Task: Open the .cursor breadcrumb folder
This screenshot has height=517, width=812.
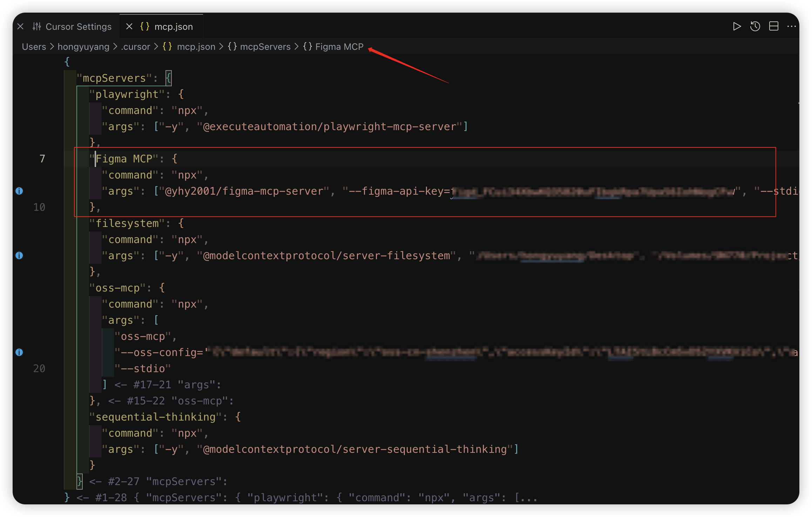Action: pos(135,47)
